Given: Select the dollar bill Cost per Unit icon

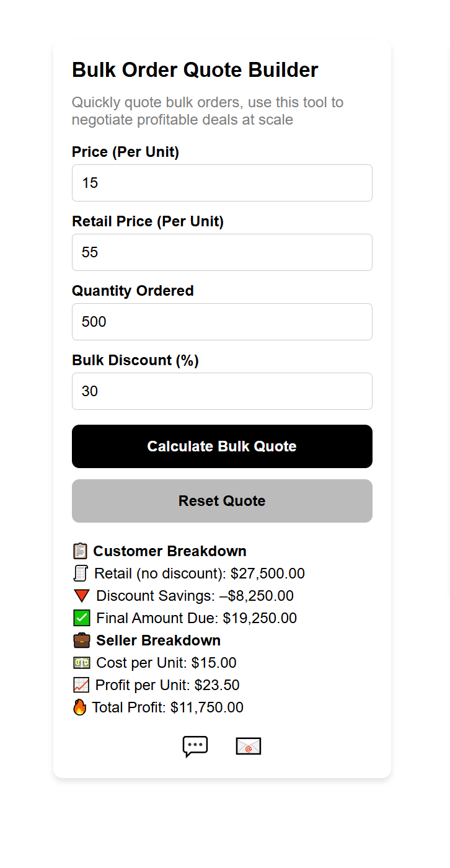Looking at the screenshot, I should coord(81,662).
